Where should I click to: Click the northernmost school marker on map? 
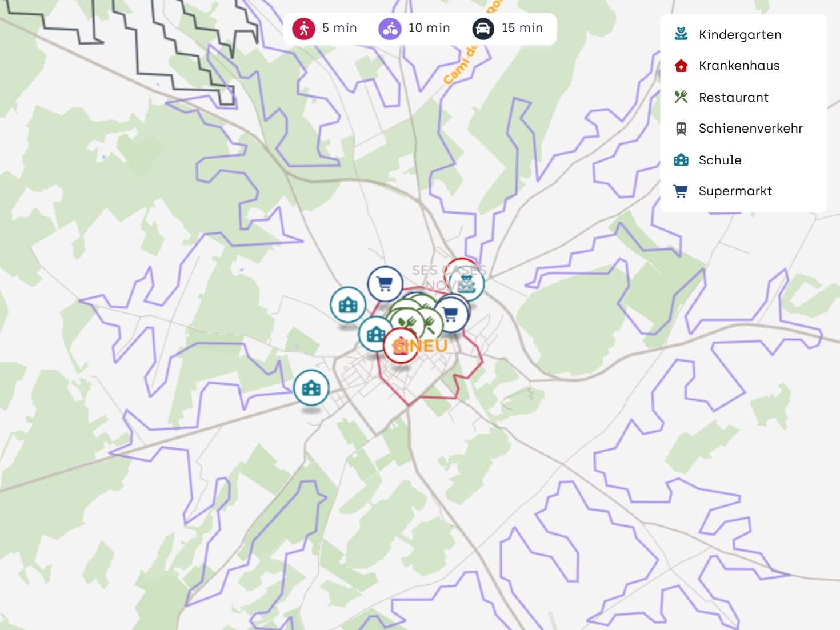tap(348, 305)
